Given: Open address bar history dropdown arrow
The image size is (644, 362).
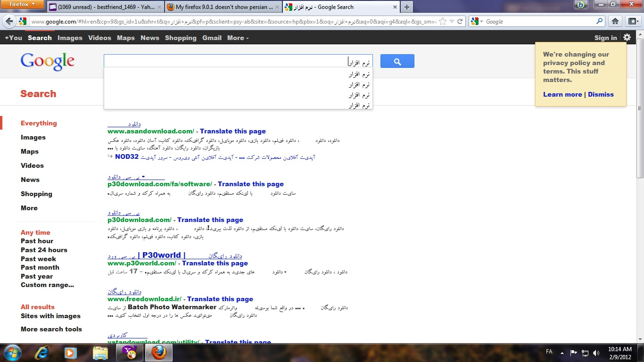Looking at the screenshot, I should click(452, 21).
